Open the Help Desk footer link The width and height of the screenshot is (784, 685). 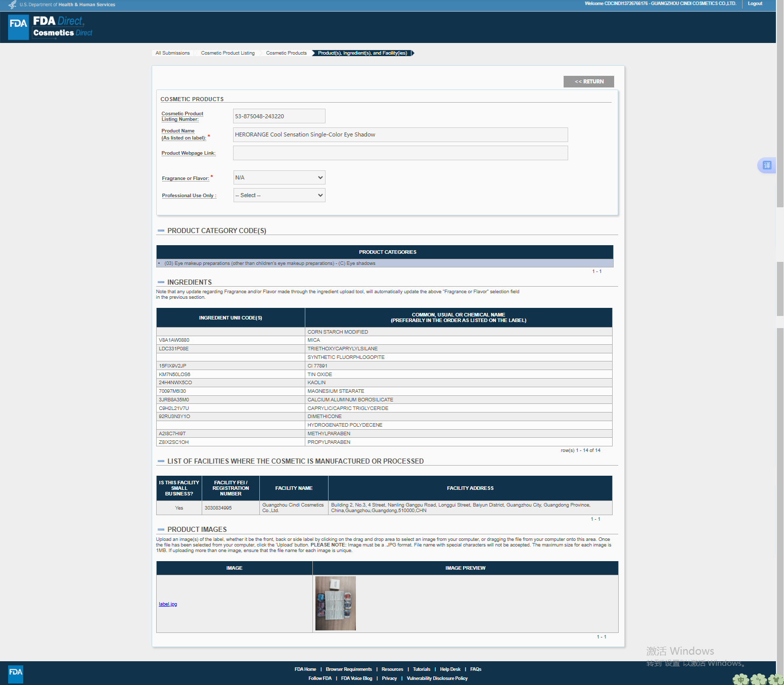click(x=450, y=669)
